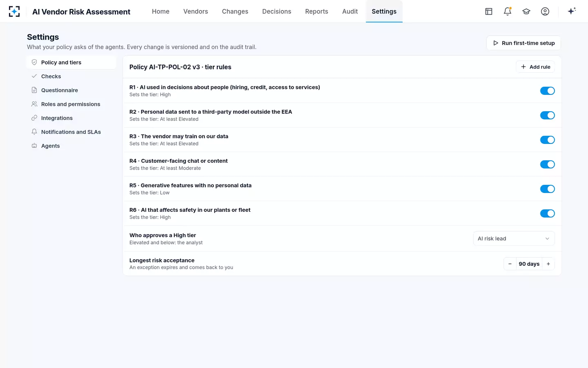Click the robot icon beside Agents
The height and width of the screenshot is (368, 588).
pyautogui.click(x=34, y=146)
